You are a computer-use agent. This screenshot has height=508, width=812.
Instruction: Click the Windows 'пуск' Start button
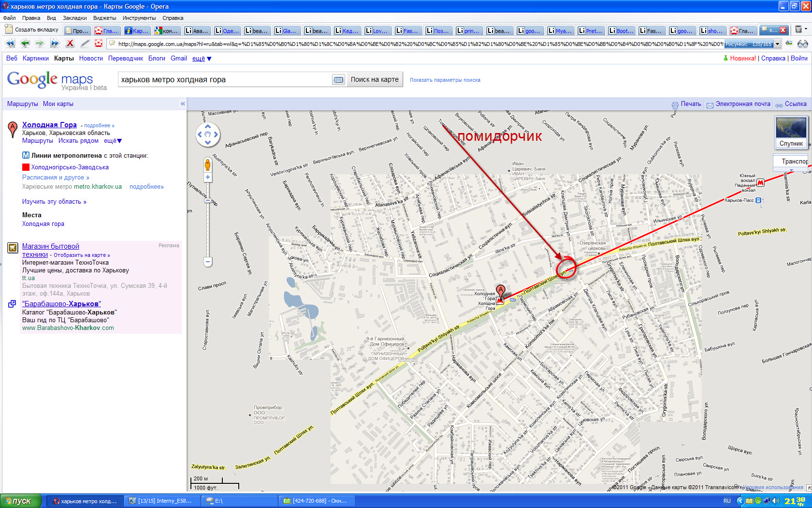[x=21, y=501]
